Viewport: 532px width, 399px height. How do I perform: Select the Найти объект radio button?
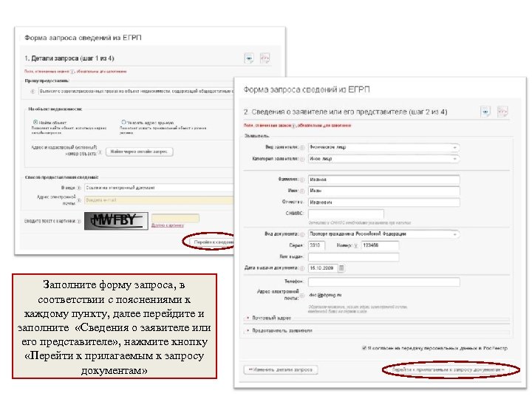pos(35,122)
